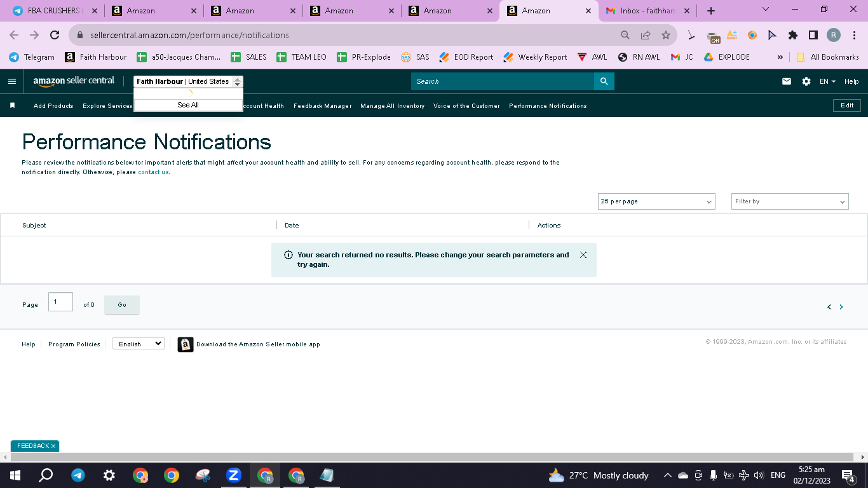Open the Add Products menu item
The width and height of the screenshot is (868, 488).
pyautogui.click(x=53, y=106)
